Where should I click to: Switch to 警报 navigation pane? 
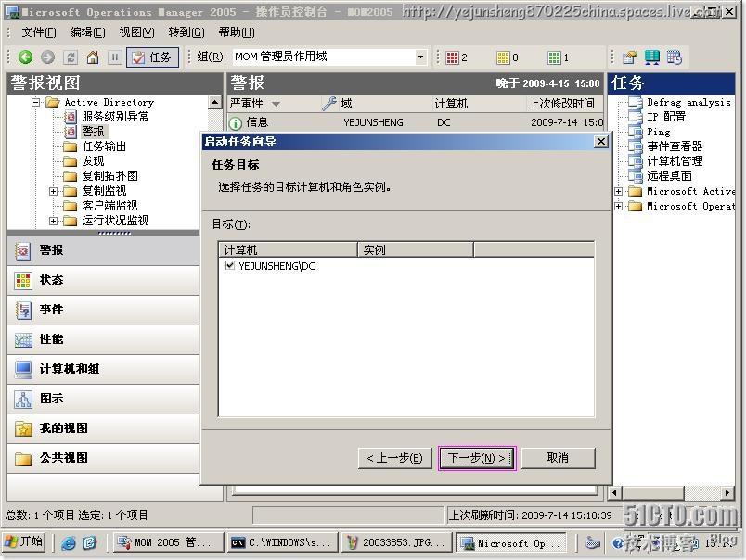(104, 250)
